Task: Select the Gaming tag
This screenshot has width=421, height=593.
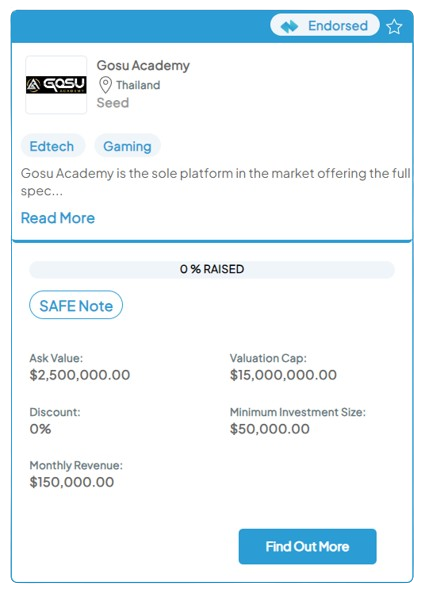Action: pos(127,146)
